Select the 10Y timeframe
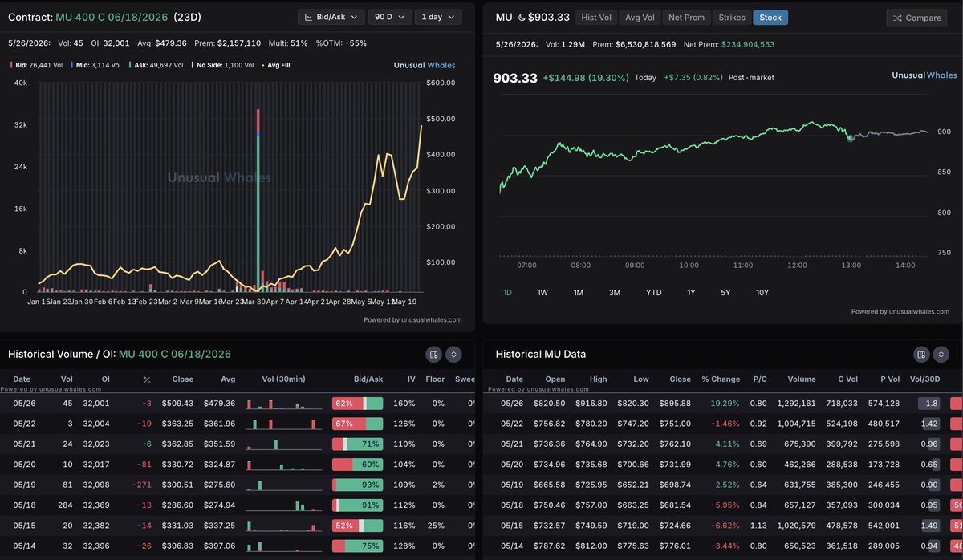The image size is (963, 560). click(762, 293)
